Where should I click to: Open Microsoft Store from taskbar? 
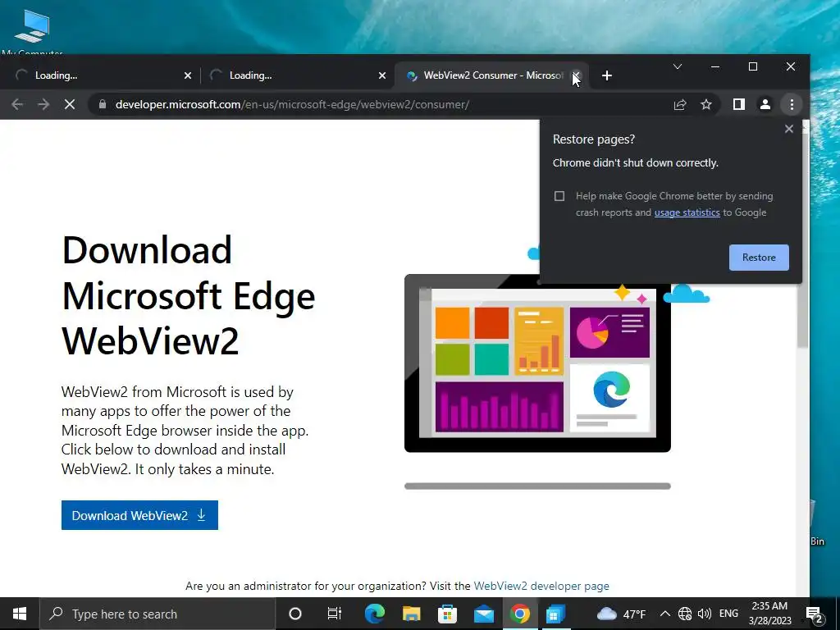point(447,614)
